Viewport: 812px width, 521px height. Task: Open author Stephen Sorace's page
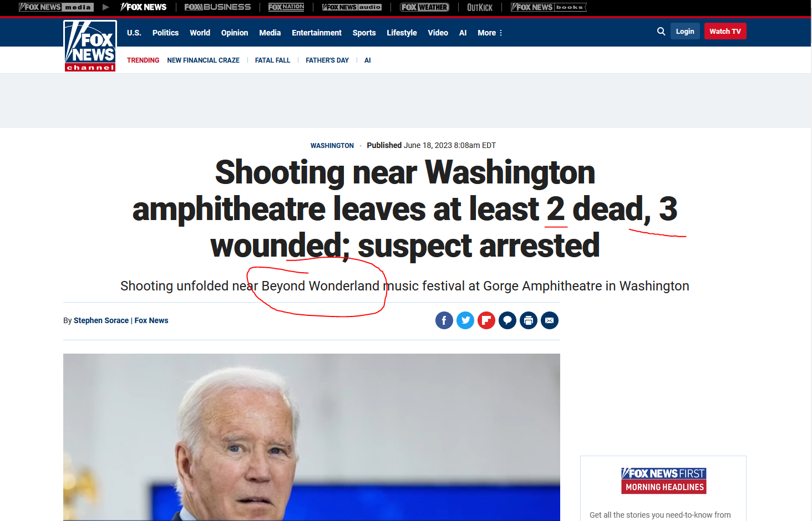[x=101, y=320]
